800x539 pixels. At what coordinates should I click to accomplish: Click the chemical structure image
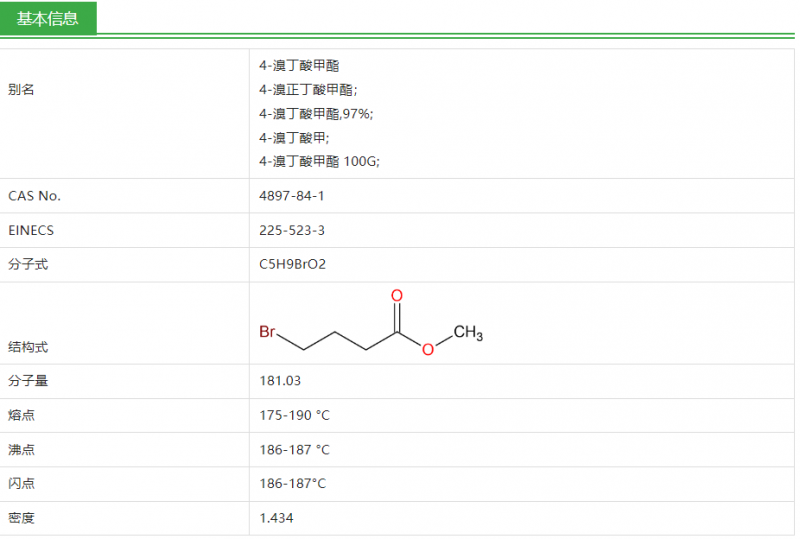(x=371, y=323)
